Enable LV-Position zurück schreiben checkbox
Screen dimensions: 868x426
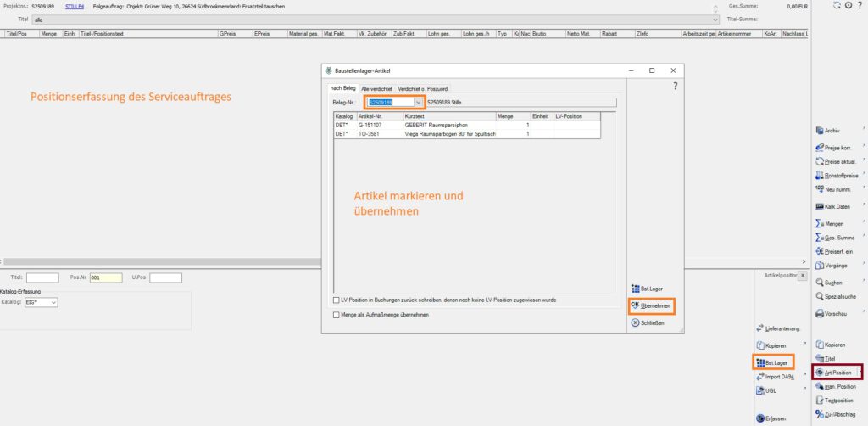(x=337, y=300)
